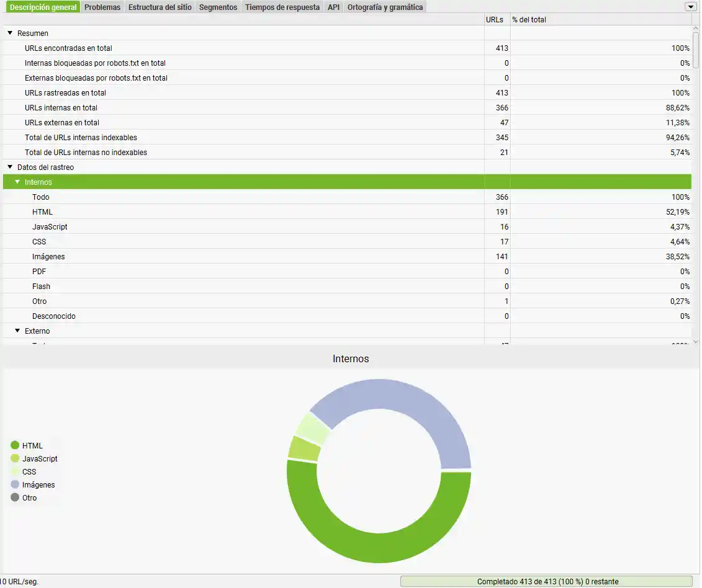Viewport: 702px width, 588px height.
Task: Click the Otro legend gray dot
Action: [x=15, y=497]
